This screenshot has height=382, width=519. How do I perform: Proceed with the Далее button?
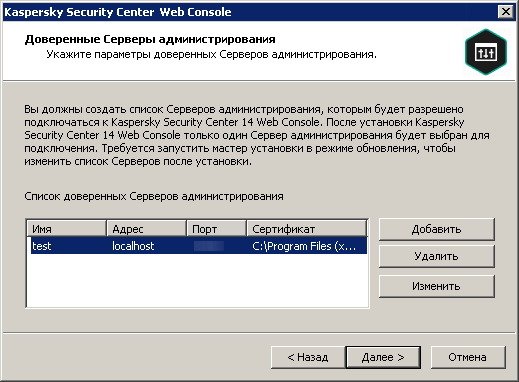383,357
